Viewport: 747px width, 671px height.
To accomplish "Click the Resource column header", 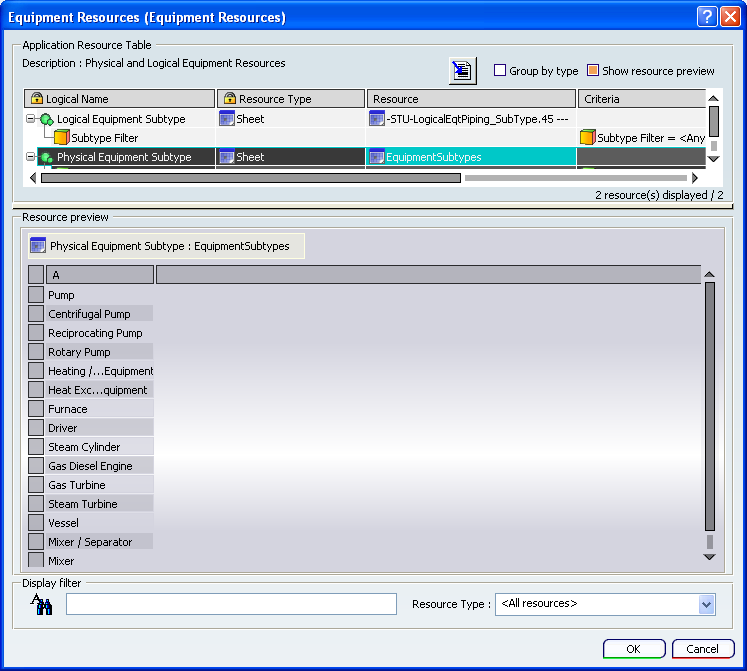I will 471,99.
